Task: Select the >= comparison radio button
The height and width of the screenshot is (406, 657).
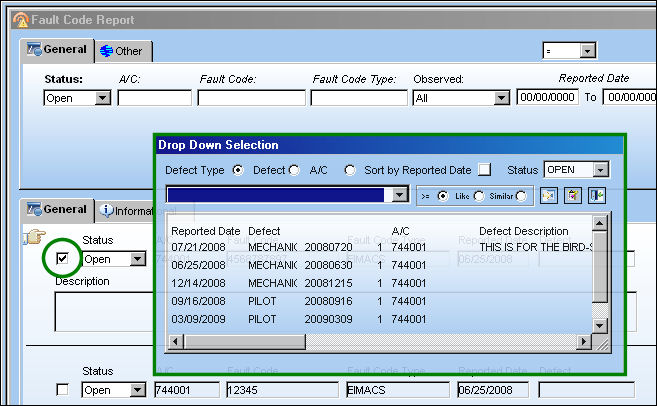Action: click(x=442, y=196)
